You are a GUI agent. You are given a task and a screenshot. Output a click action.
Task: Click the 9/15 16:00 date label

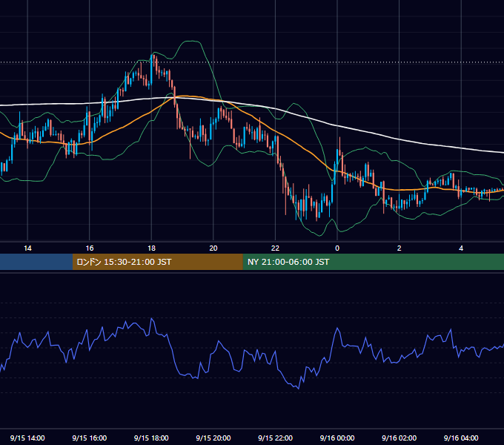pos(90,438)
